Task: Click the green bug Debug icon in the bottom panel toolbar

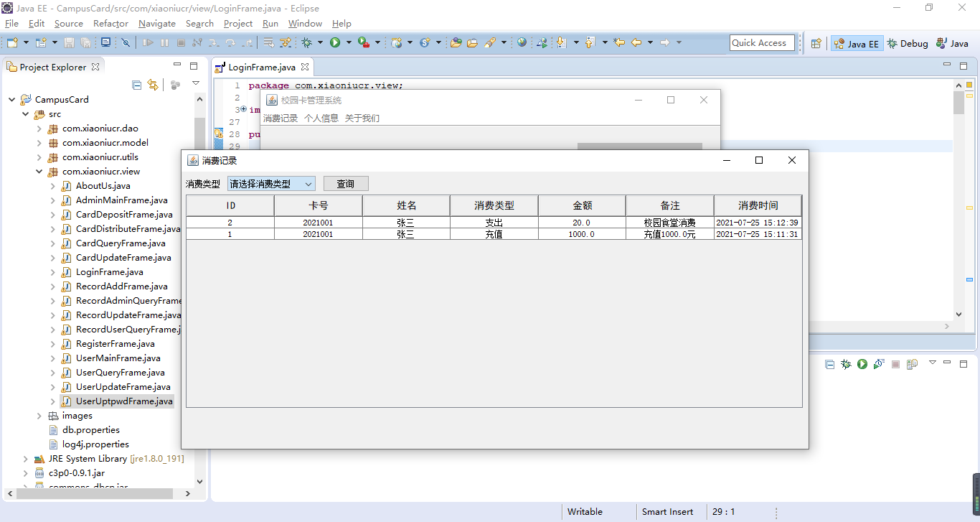Action: 846,365
